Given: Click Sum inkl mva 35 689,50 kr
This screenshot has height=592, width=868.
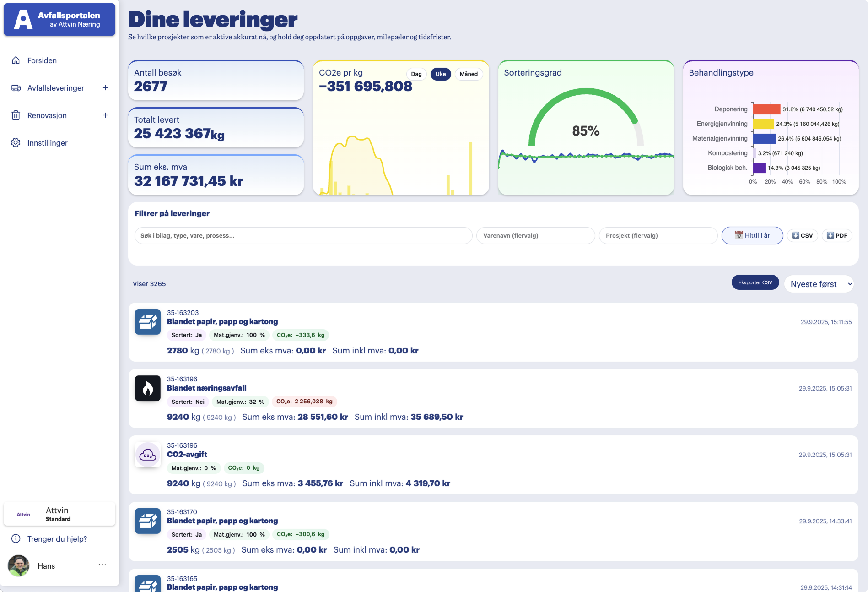Looking at the screenshot, I should click(409, 417).
